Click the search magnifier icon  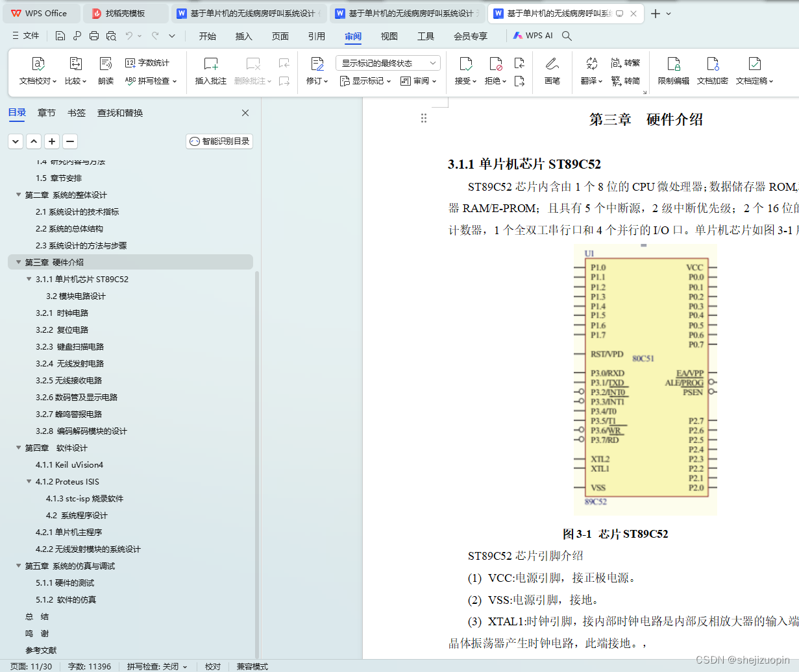567,36
